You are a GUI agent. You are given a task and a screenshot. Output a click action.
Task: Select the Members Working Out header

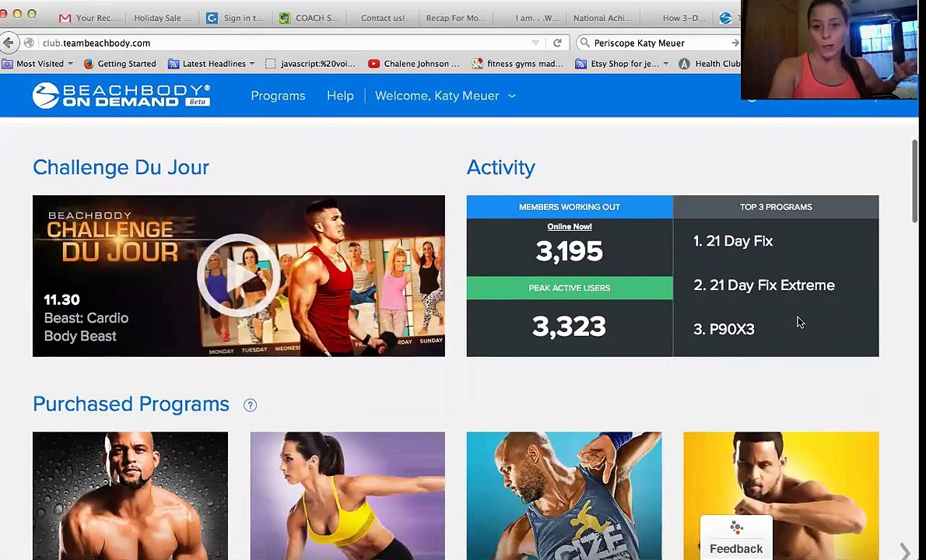[570, 207]
